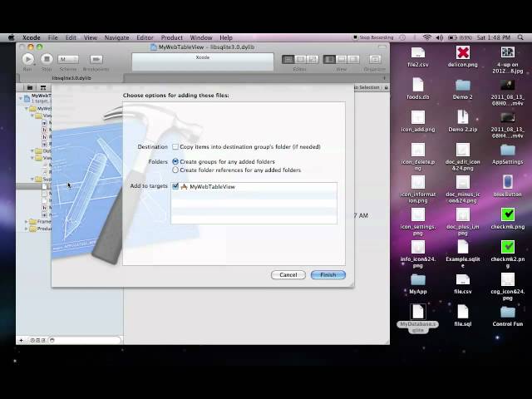Select delicon.png on the desktop

coord(462,57)
